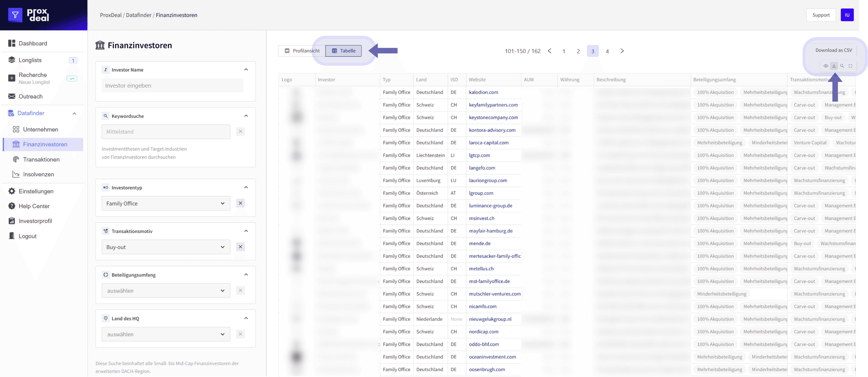The height and width of the screenshot is (377, 868).
Task: Open the Investorentyp Family Office dropdown
Action: click(166, 203)
